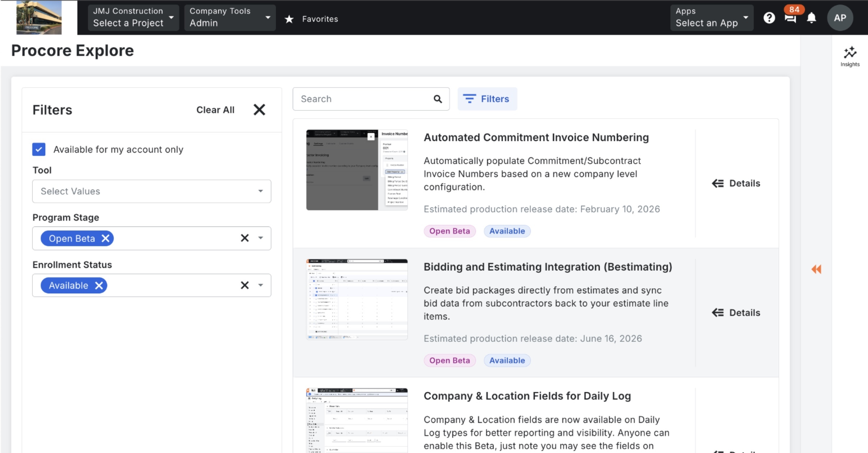This screenshot has width=868, height=453.
Task: Open Details for Automated Commitment Invoice Numbering
Action: click(x=736, y=183)
